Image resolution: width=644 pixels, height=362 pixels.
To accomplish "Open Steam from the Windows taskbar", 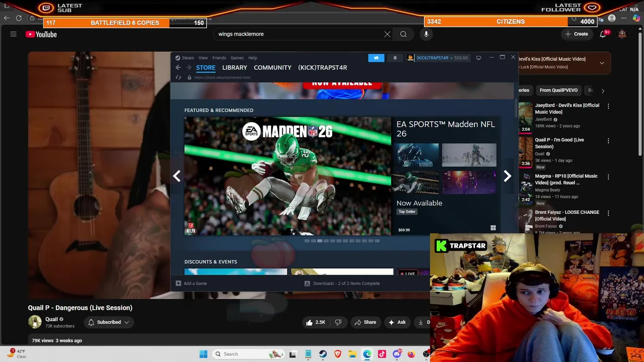I will [x=323, y=354].
